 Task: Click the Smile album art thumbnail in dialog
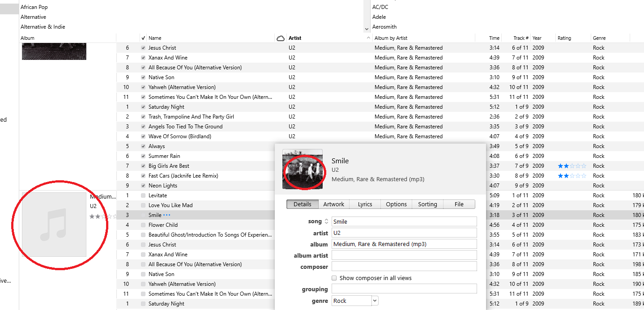(x=303, y=169)
